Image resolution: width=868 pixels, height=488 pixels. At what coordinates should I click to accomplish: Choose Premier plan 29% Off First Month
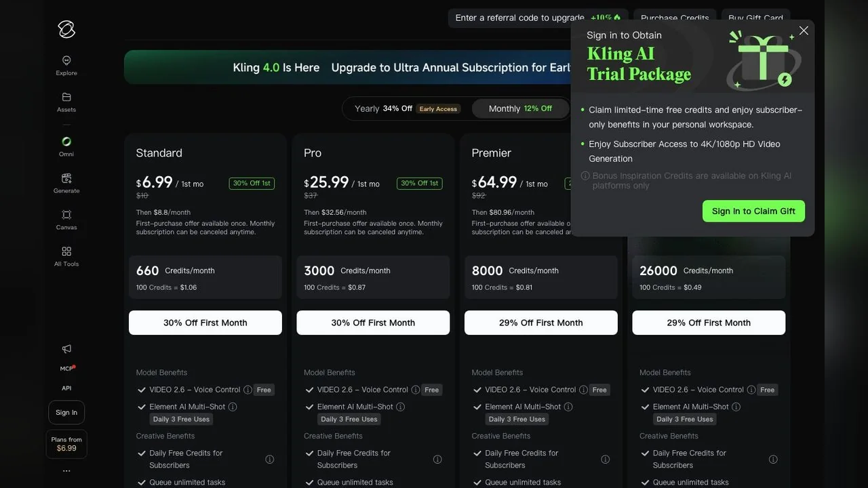pos(541,323)
